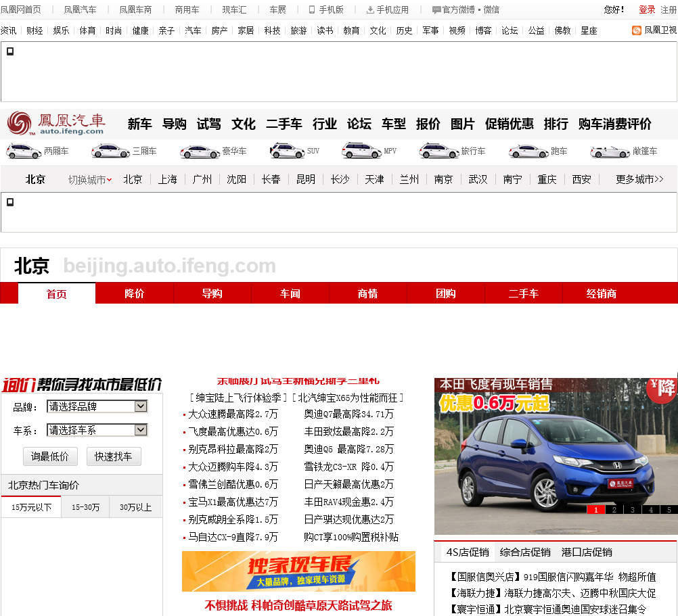678x616 pixels.
Task: Select the 豪华车 luxury car icon
Action: tap(200, 151)
